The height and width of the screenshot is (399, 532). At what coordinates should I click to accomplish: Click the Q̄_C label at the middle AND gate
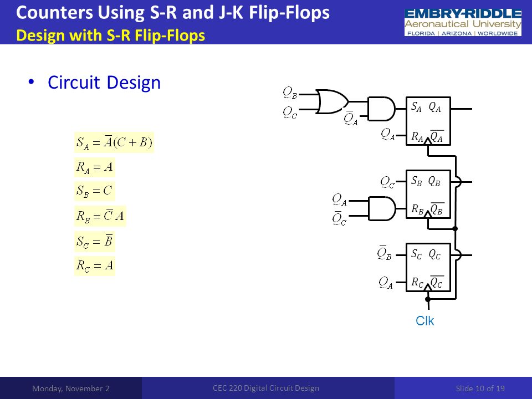click(339, 218)
